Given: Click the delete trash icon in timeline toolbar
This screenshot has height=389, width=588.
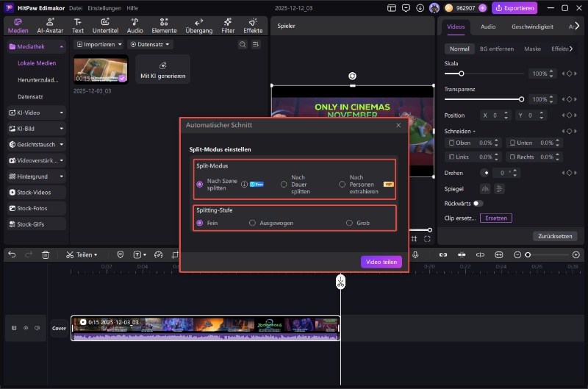Looking at the screenshot, I should click(x=46, y=254).
